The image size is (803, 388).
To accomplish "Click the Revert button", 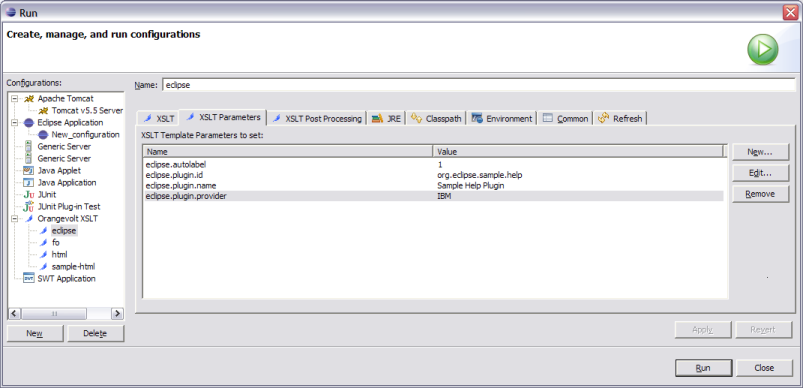I will (x=764, y=330).
